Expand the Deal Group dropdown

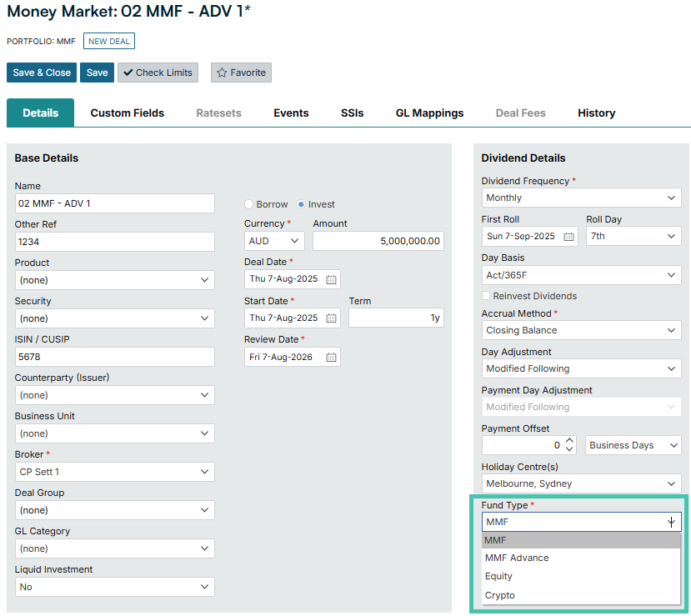tap(114, 510)
